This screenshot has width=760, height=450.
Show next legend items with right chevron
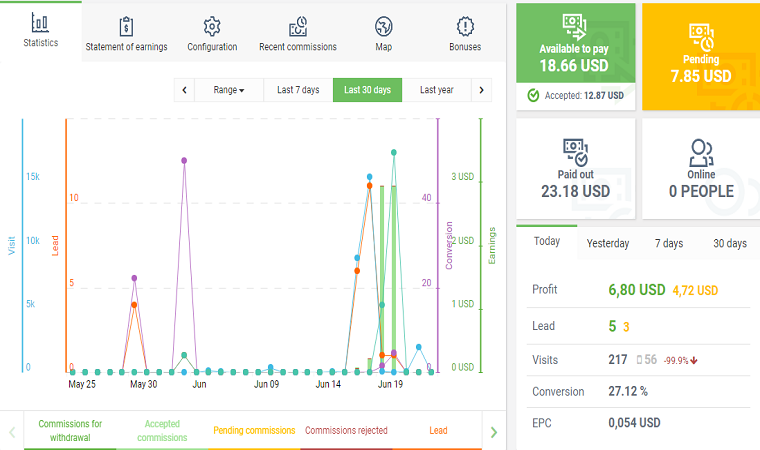[494, 432]
